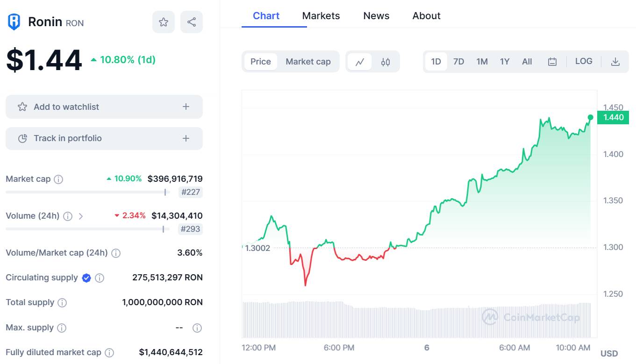Viewport: 636px width, 364px height.
Task: Select the 1Y time range
Action: [505, 62]
